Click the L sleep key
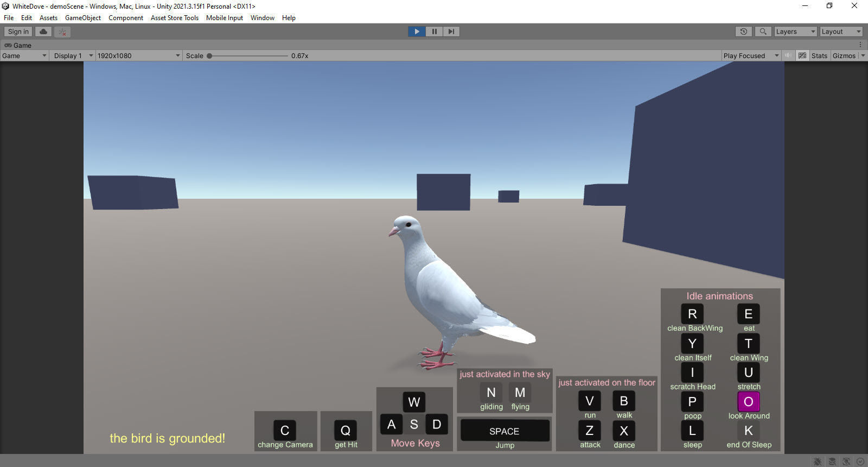 (x=692, y=431)
